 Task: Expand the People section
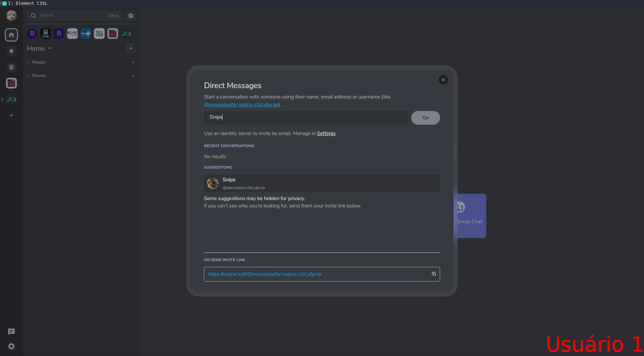(39, 62)
